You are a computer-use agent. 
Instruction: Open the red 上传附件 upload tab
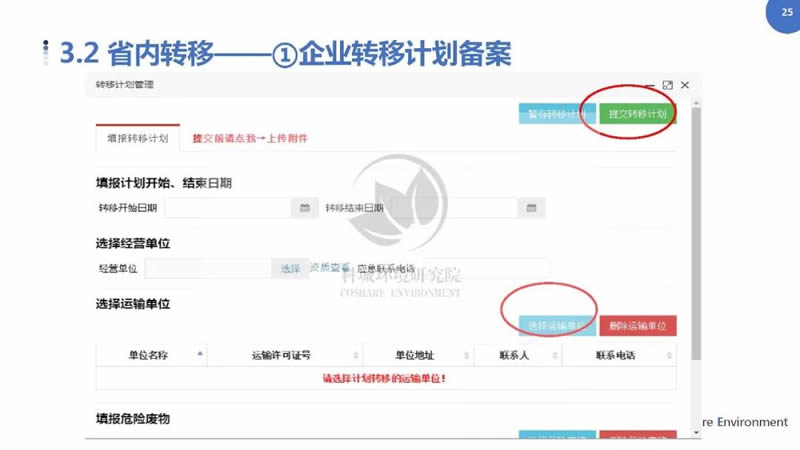pos(249,138)
